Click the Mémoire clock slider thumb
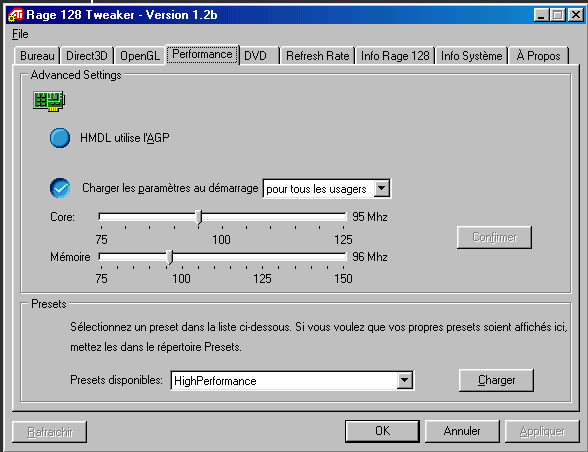Viewport: 588px width, 452px height. point(170,257)
